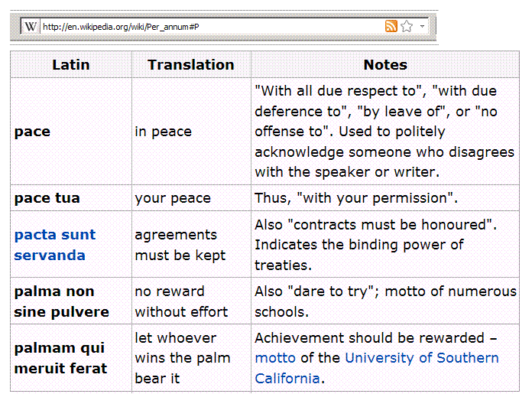This screenshot has height=407, width=532.
Task: Click the "palmam qui meruit ferat" entry
Action: 60,358
